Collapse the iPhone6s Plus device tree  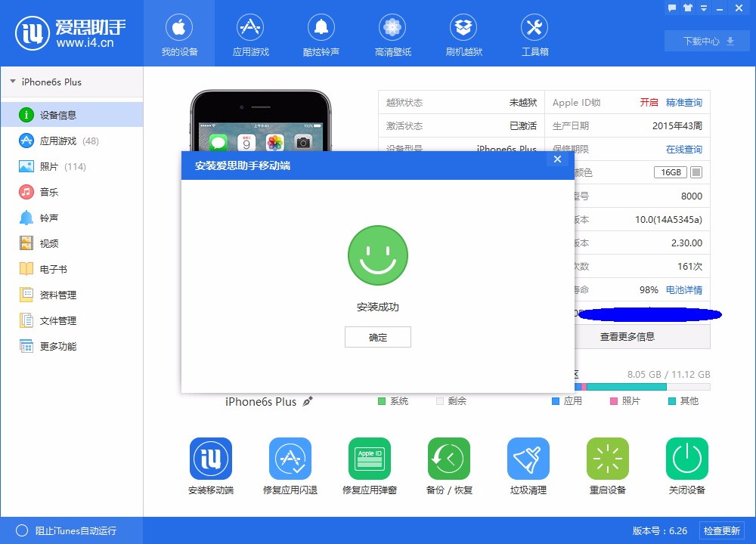(x=13, y=82)
